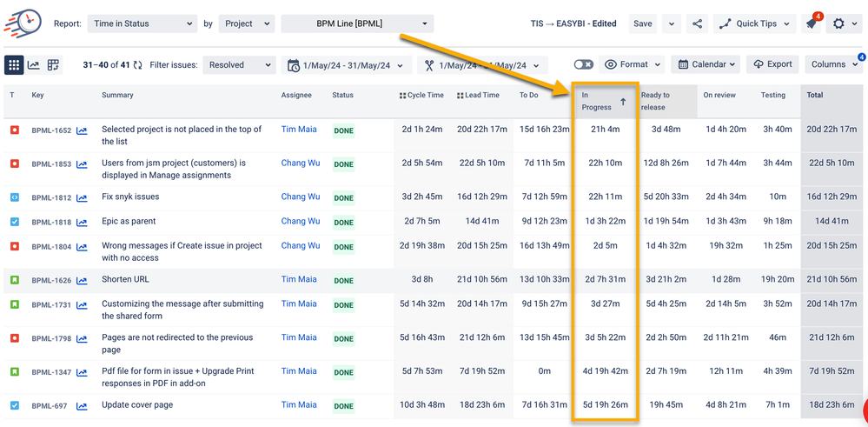Open chart icon for BPML-1652
868x427 pixels.
pos(82,131)
